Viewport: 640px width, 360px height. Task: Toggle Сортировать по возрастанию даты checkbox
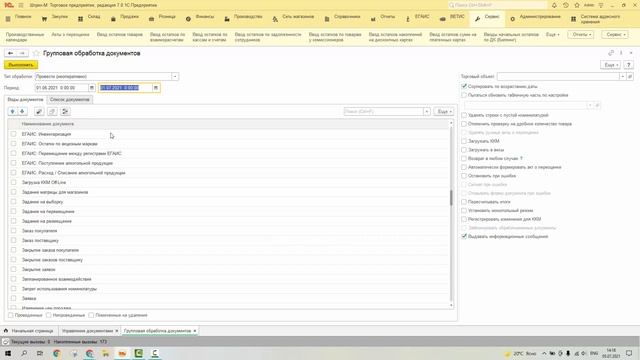point(464,86)
